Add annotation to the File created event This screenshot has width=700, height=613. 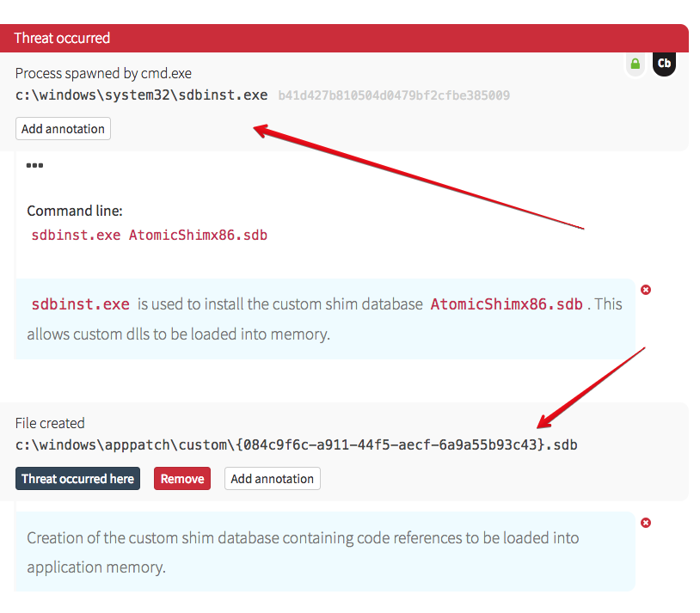point(272,479)
